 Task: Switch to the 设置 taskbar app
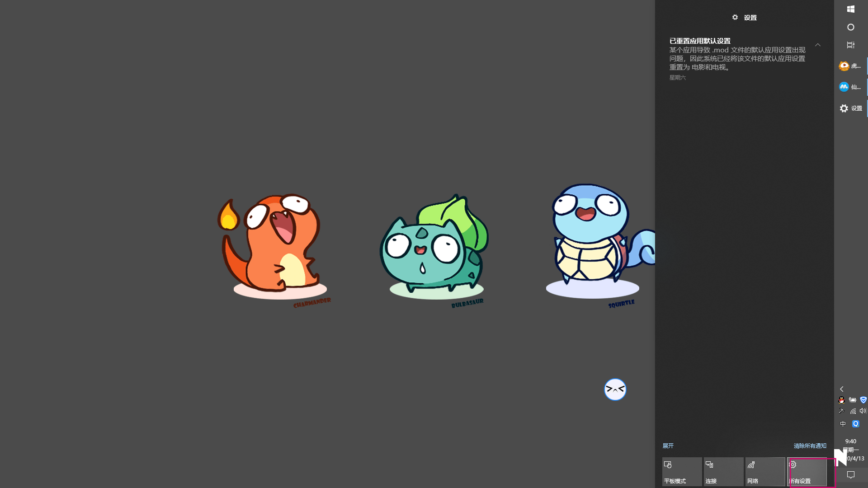(x=850, y=108)
